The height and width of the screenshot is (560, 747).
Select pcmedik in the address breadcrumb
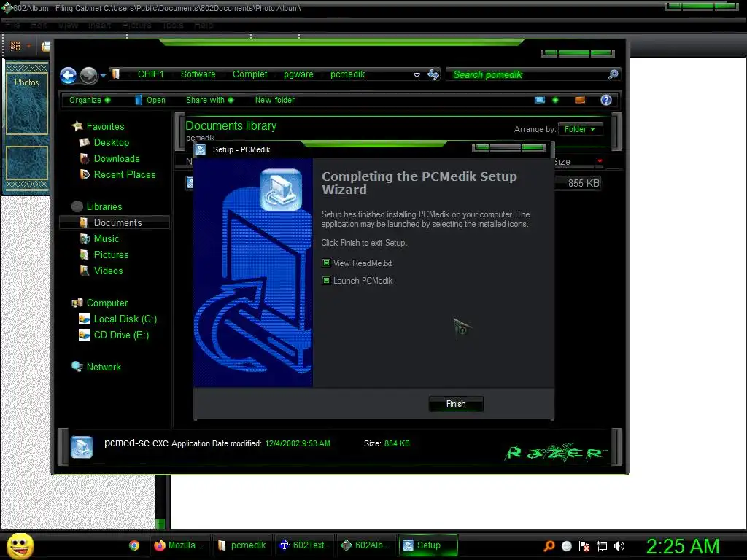point(348,74)
